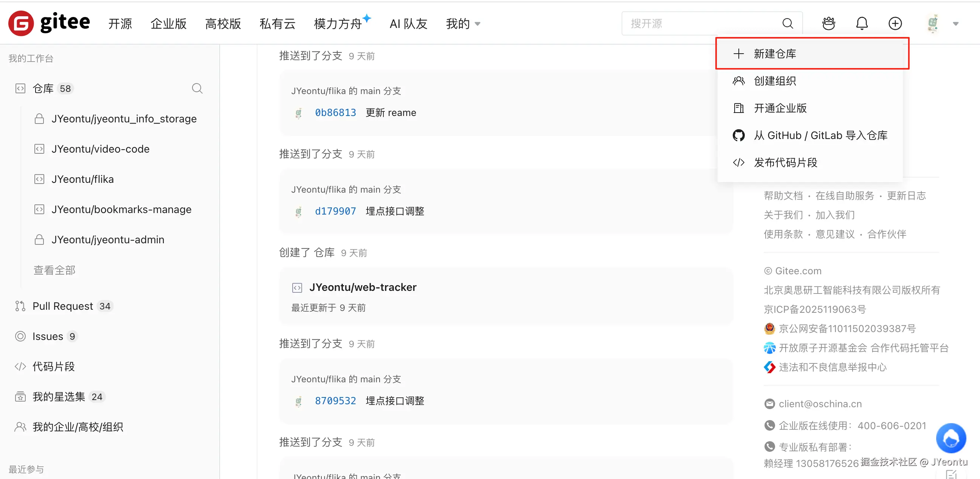Click the GitHub icon in import option
This screenshot has height=479, width=980.
738,135
